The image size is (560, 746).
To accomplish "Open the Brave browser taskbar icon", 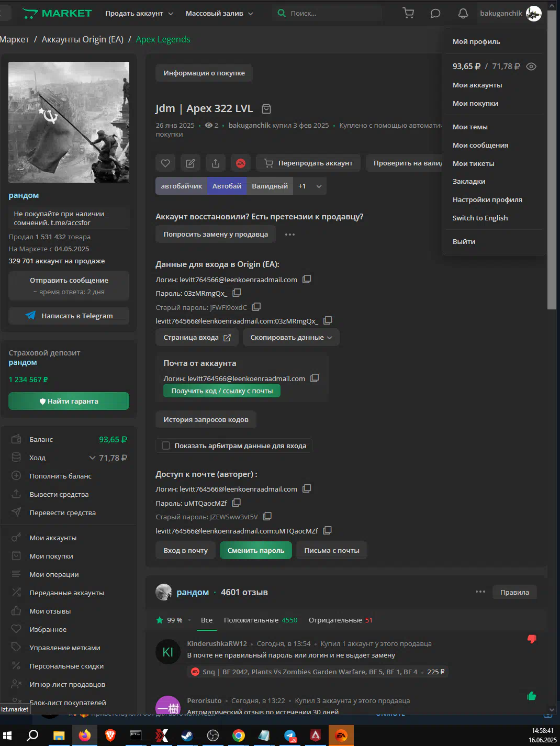I will [x=110, y=736].
